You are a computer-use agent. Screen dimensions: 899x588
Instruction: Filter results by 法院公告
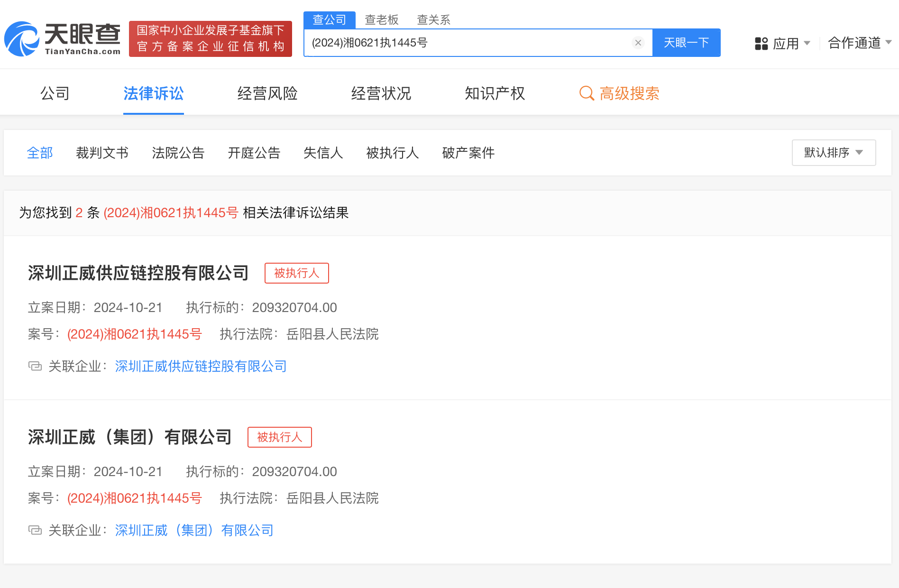click(x=178, y=153)
